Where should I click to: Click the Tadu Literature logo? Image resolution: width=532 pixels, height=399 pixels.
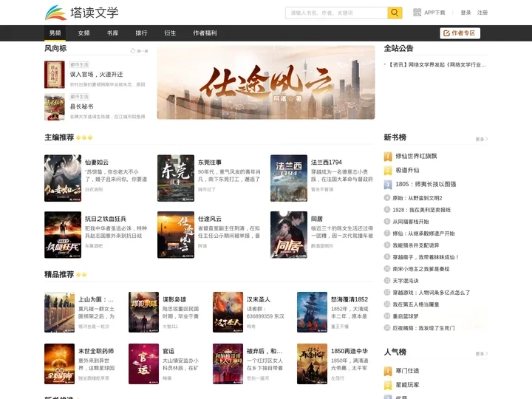[81, 13]
